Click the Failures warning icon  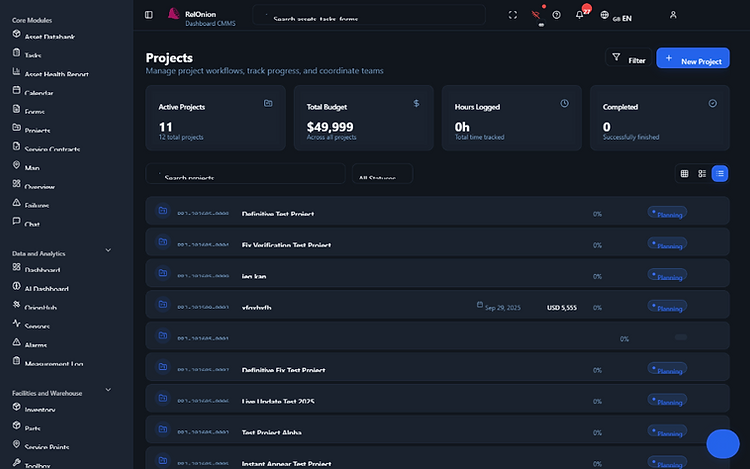[16, 203]
